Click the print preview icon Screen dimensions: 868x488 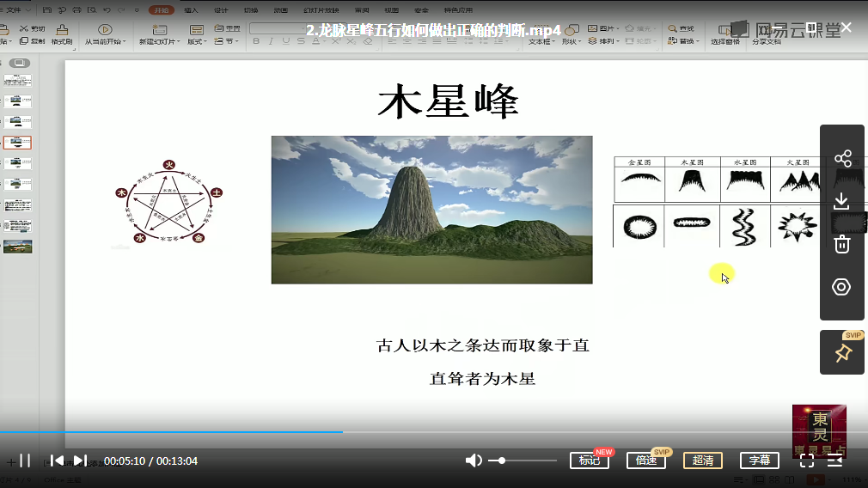(92, 10)
